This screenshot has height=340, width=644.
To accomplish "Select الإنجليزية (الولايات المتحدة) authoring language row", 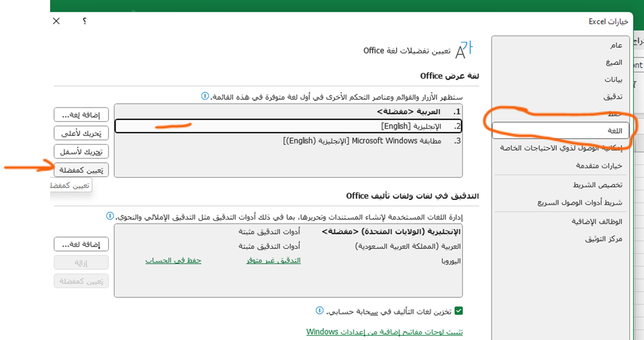I will 288,232.
